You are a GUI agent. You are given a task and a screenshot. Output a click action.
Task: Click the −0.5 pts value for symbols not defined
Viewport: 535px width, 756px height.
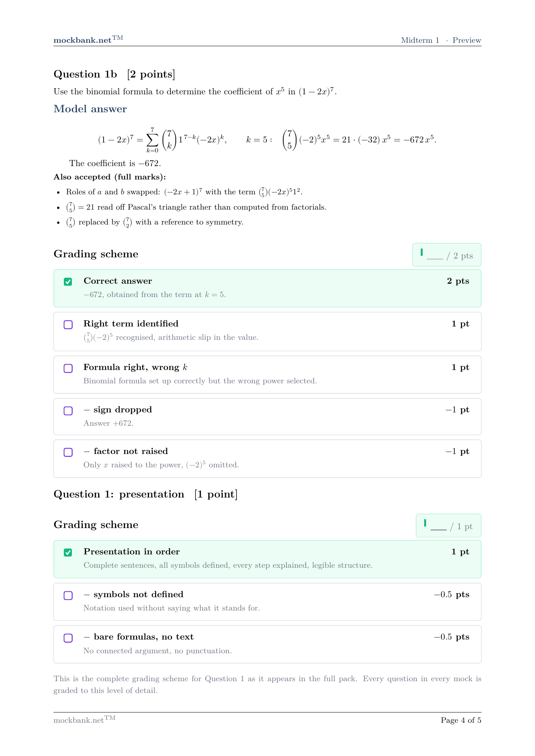click(x=452, y=594)
